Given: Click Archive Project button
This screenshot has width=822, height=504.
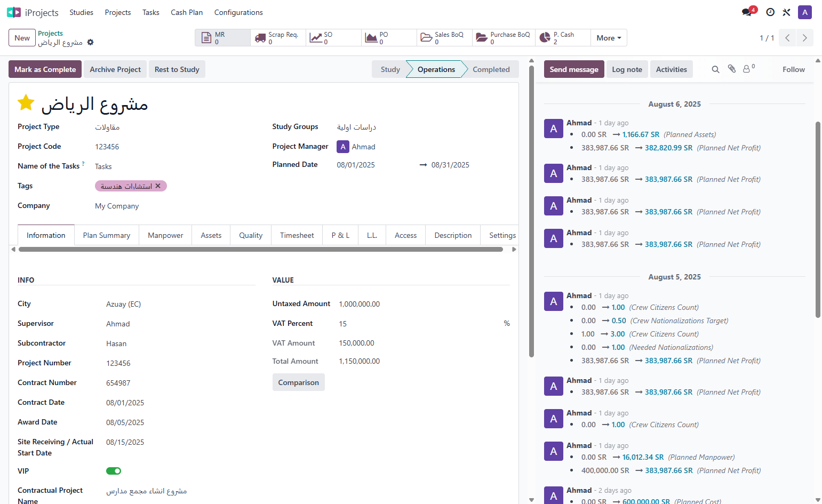Looking at the screenshot, I should (x=115, y=69).
